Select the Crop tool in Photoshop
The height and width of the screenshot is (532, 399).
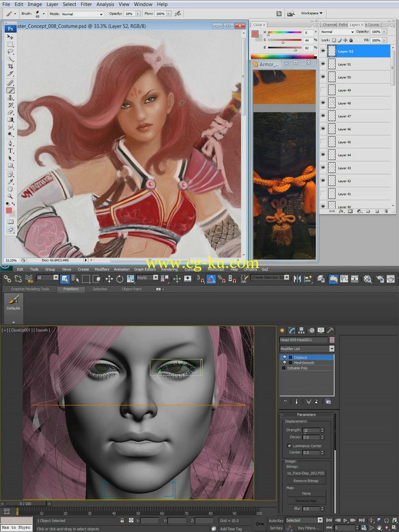click(x=10, y=66)
